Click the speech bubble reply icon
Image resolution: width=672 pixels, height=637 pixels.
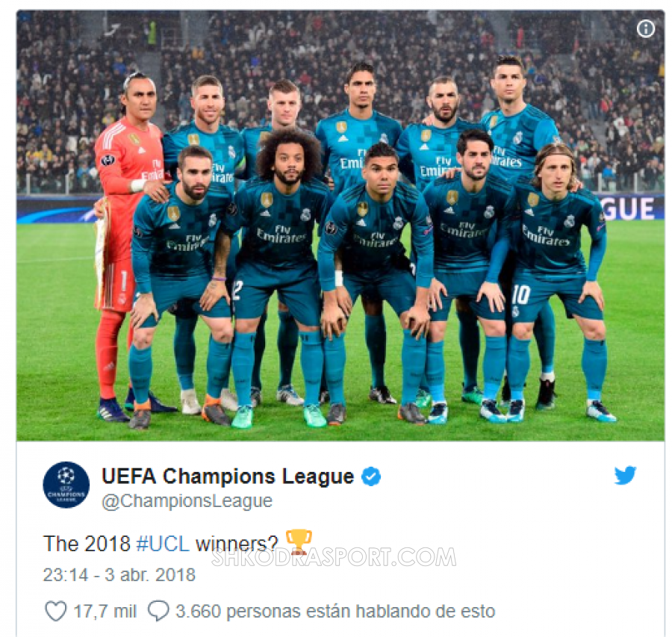pos(158,611)
